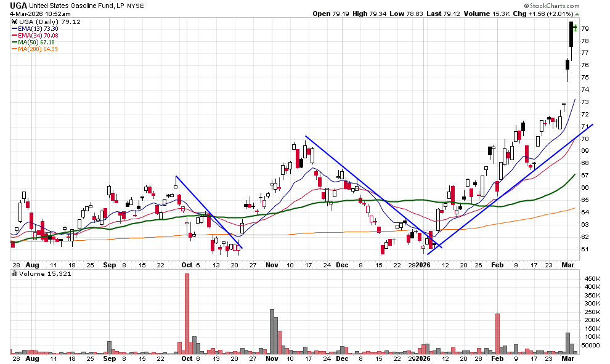Click the Chg +1.56 (+2.01%) value
This screenshot has width=610, height=364.
coord(543,14)
